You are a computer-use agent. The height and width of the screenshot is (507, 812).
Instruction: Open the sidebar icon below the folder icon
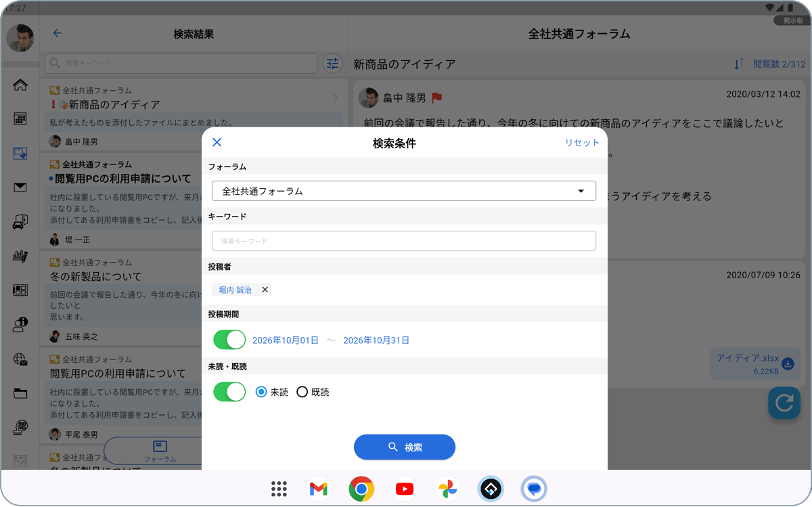point(20,428)
